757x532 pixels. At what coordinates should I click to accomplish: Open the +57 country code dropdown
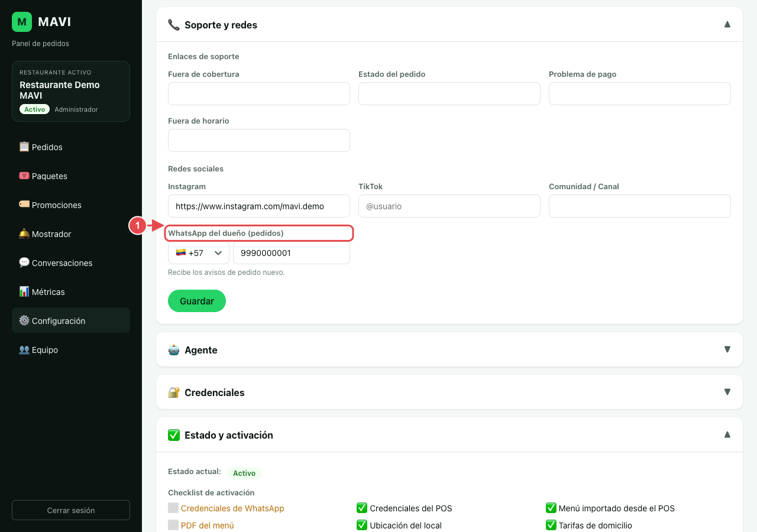coord(199,252)
